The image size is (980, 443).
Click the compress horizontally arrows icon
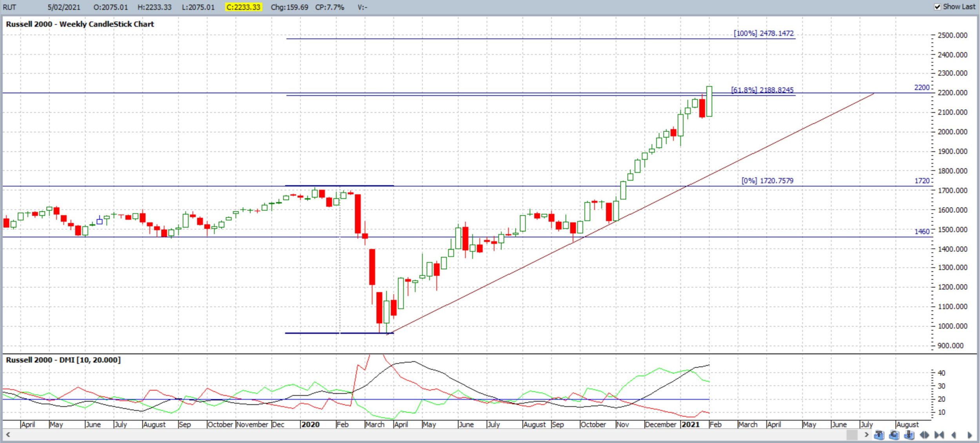(939, 435)
